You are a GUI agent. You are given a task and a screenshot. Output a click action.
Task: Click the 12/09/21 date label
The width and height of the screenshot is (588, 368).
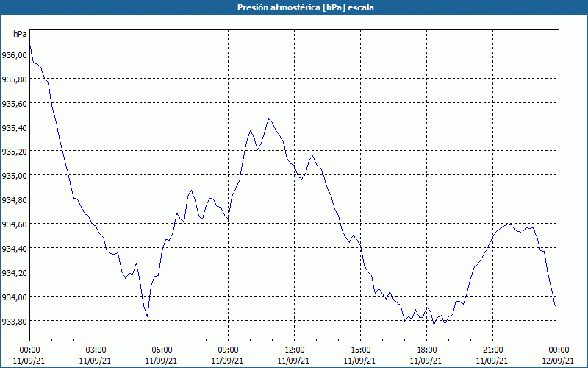[x=559, y=361]
